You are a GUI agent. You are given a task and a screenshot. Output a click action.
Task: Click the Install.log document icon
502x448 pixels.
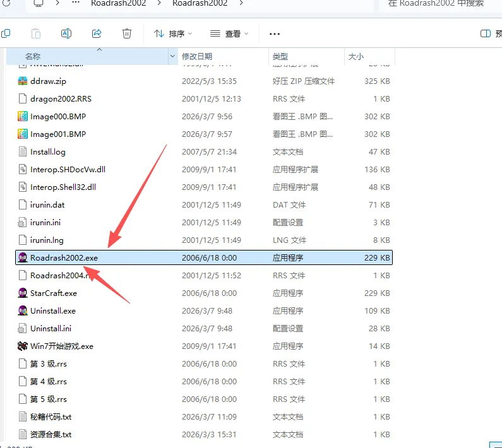click(x=22, y=151)
